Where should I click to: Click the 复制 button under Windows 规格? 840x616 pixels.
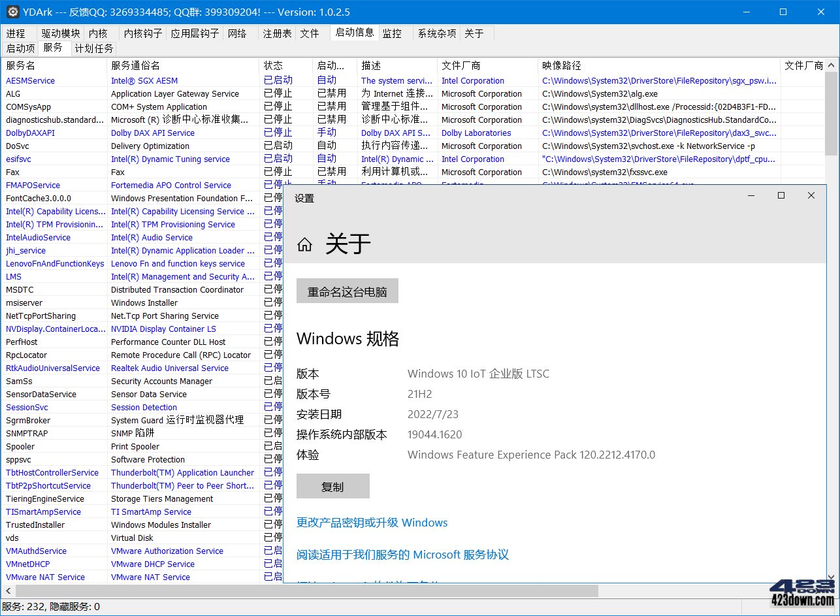coord(333,486)
